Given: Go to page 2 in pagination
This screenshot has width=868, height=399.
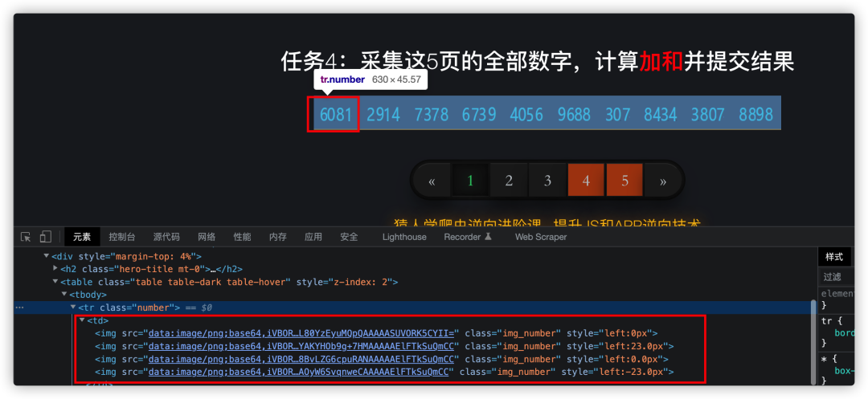Looking at the screenshot, I should coord(509,181).
